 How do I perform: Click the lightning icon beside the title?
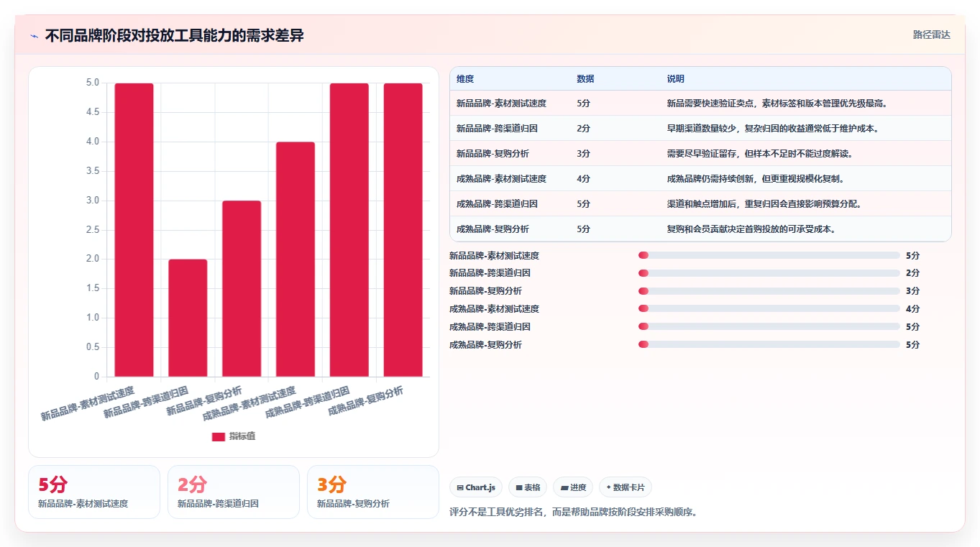34,36
